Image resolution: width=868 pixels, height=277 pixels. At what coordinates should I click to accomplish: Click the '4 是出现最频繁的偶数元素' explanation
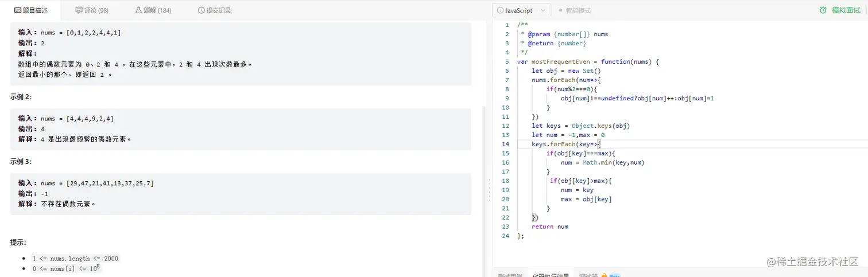pos(86,139)
